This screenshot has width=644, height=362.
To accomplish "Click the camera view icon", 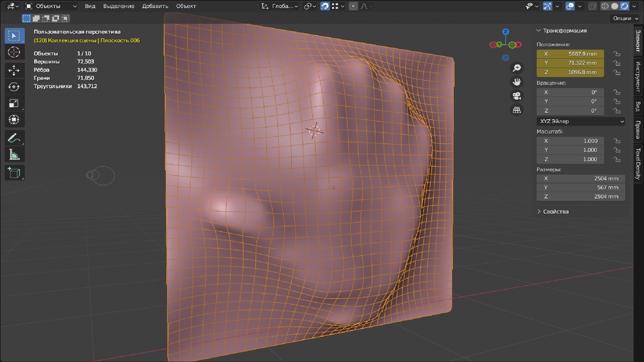I will click(517, 96).
